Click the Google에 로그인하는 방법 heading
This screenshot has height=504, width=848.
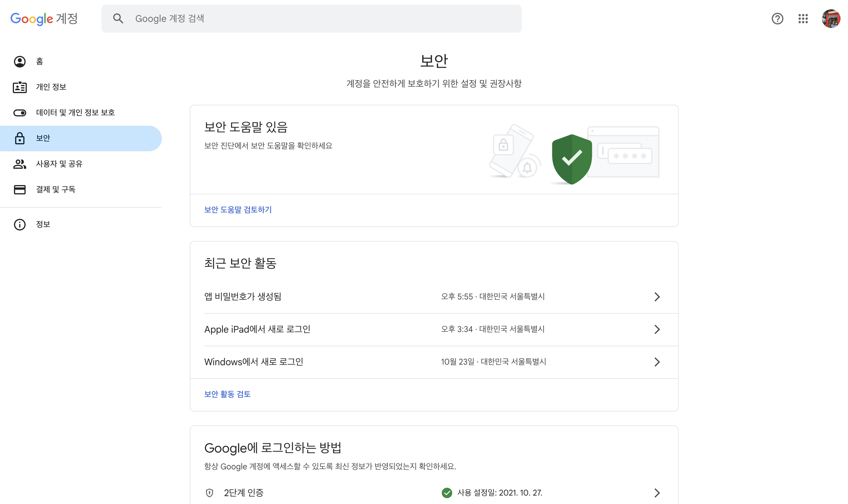coord(273,448)
